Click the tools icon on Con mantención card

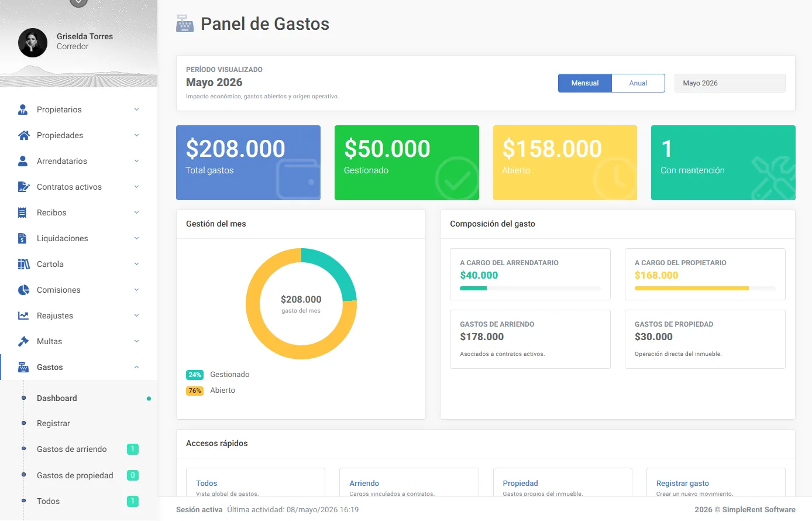(773, 178)
